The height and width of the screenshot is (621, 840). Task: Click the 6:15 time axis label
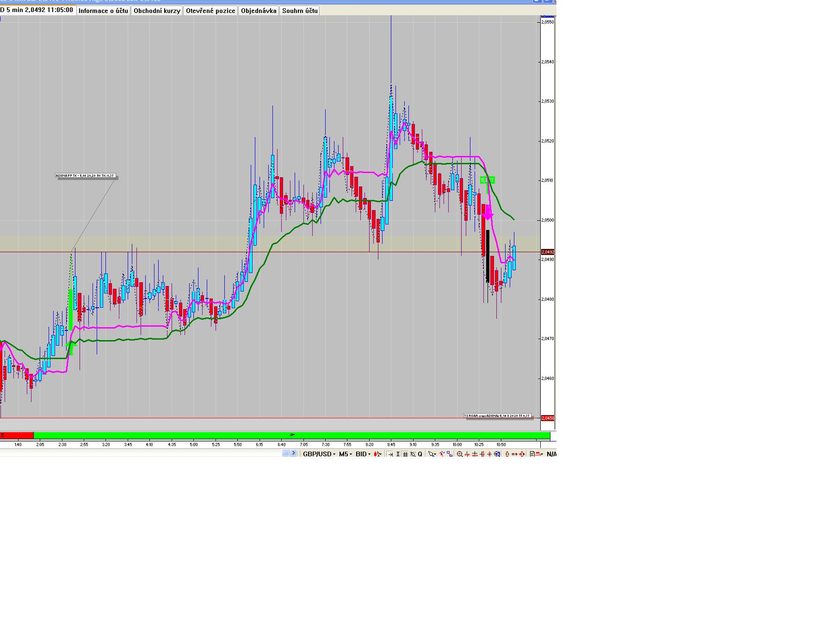(x=259, y=445)
